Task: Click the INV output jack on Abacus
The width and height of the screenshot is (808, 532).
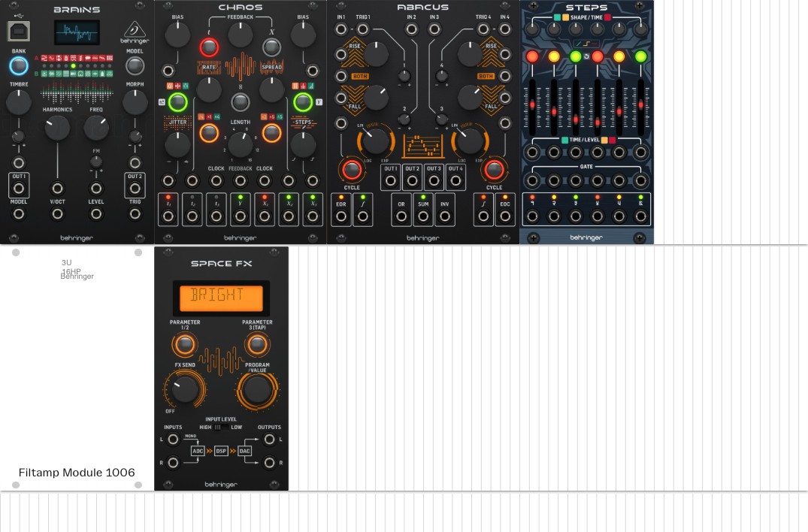Action: 445,217
